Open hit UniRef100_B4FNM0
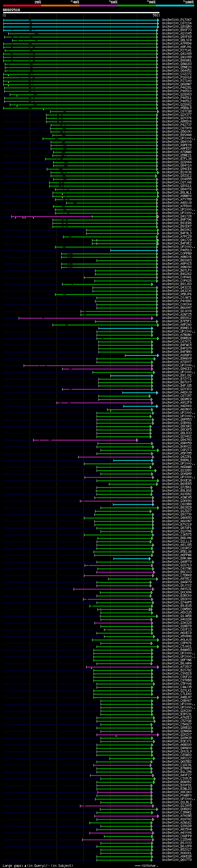This screenshot has height=868, width=197. coord(176,352)
